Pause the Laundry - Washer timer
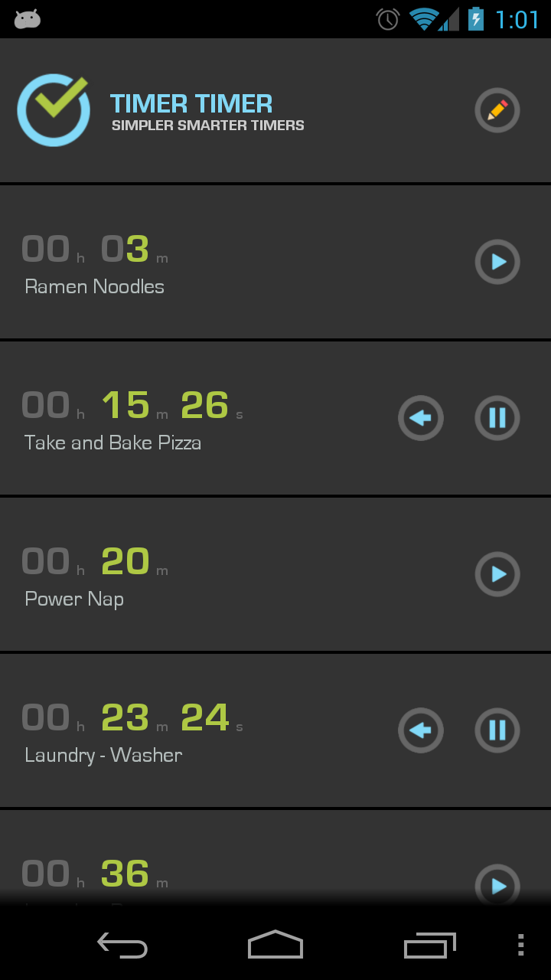Image resolution: width=551 pixels, height=980 pixels. tap(497, 730)
